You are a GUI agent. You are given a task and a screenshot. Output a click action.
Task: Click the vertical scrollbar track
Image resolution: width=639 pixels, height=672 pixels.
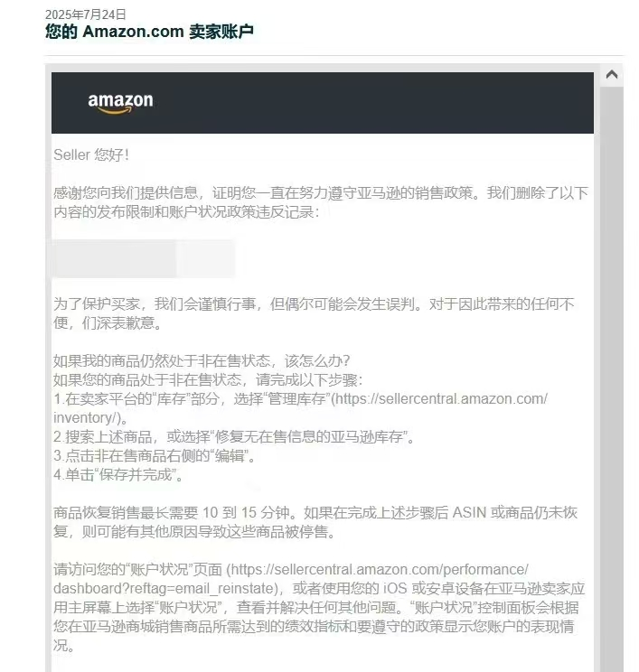[x=612, y=378]
